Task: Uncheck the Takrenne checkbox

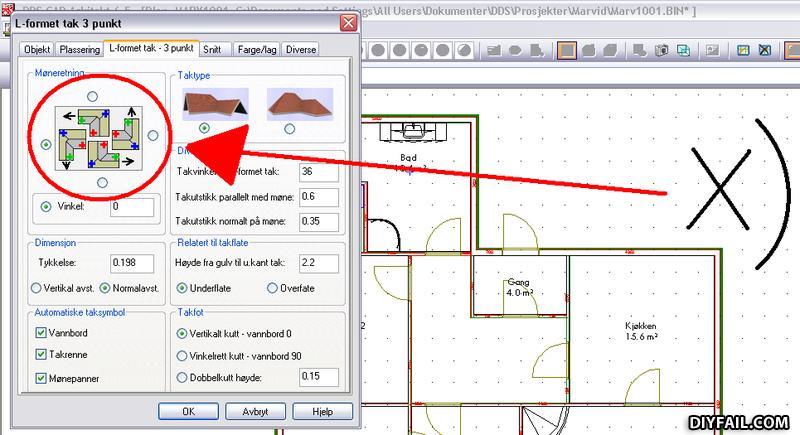Action: pyautogui.click(x=41, y=354)
